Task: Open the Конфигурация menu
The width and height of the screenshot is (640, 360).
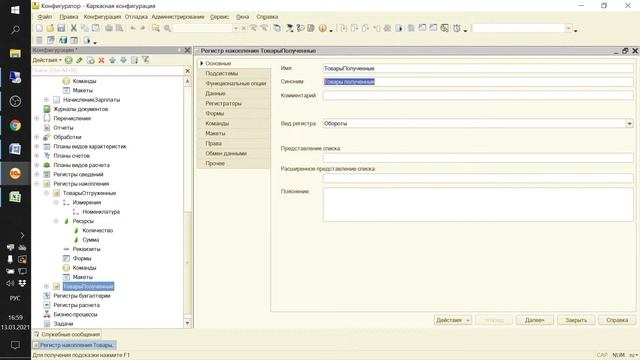Action: (102, 17)
